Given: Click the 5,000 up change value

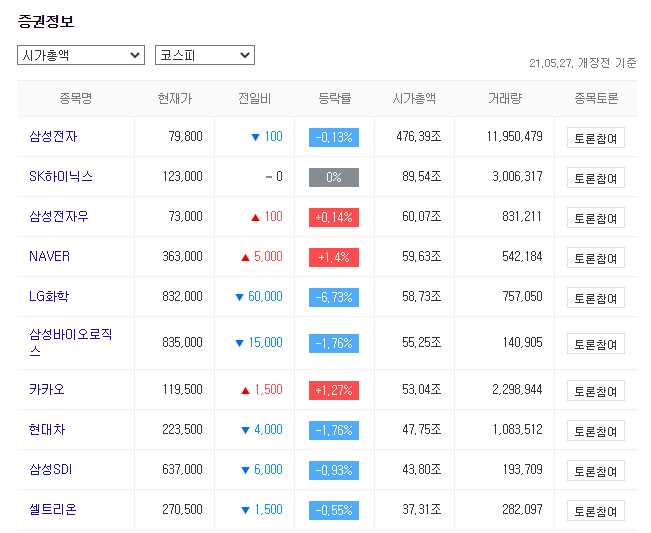Looking at the screenshot, I should [x=262, y=257].
